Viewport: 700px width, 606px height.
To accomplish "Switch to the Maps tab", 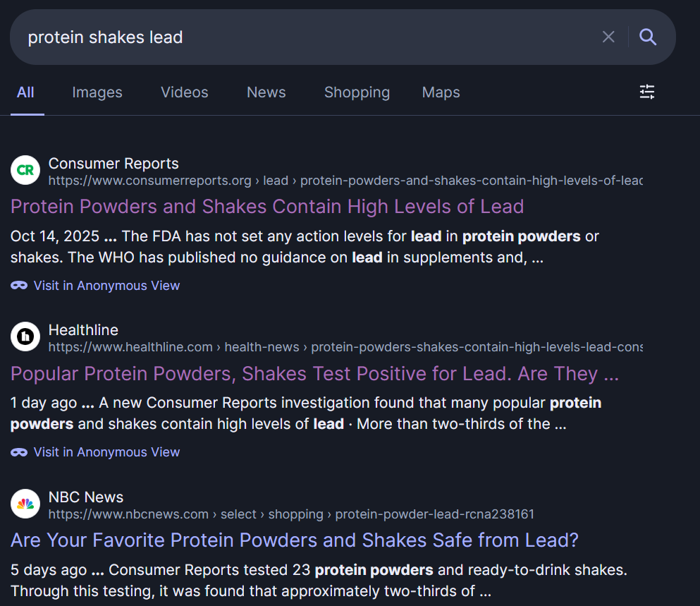I will click(441, 92).
